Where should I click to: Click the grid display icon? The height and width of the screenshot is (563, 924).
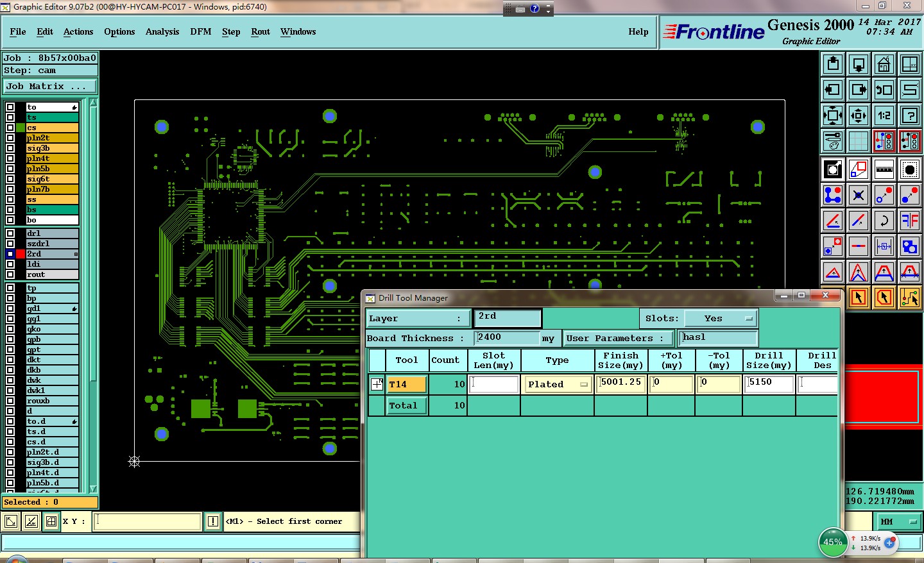tap(859, 141)
